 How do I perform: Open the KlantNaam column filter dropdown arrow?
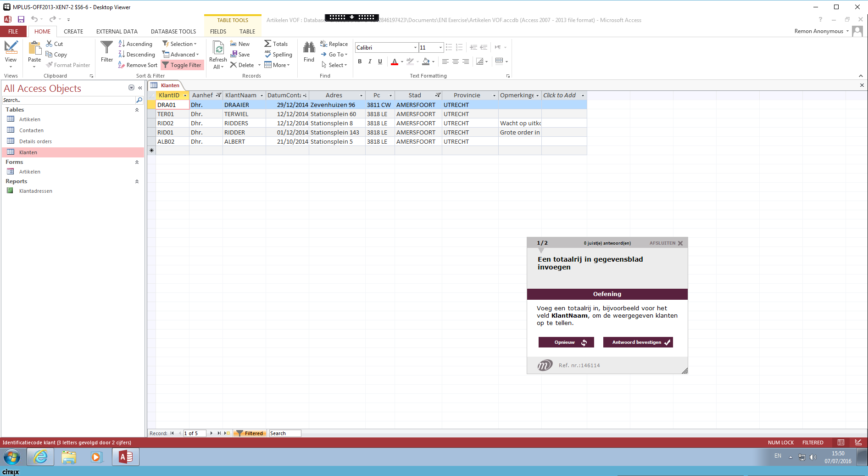point(262,95)
